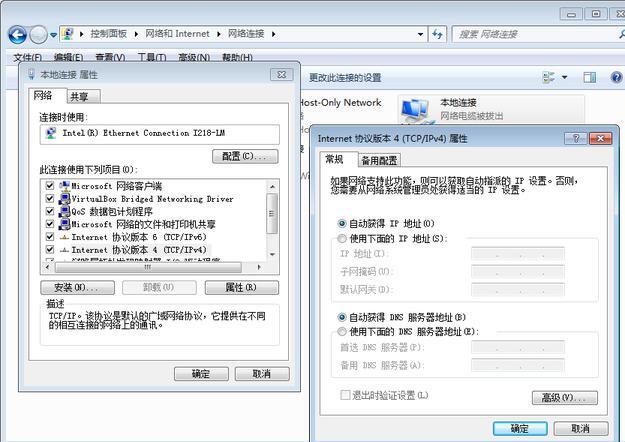Select 自动获得 DNS 服务器地址(B) radio button

(x=342, y=317)
